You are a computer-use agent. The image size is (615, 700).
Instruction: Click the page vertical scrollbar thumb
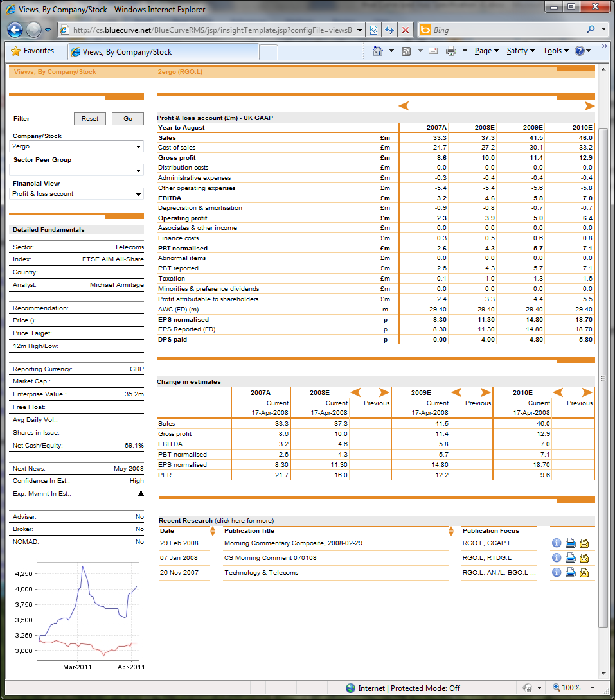[x=603, y=378]
